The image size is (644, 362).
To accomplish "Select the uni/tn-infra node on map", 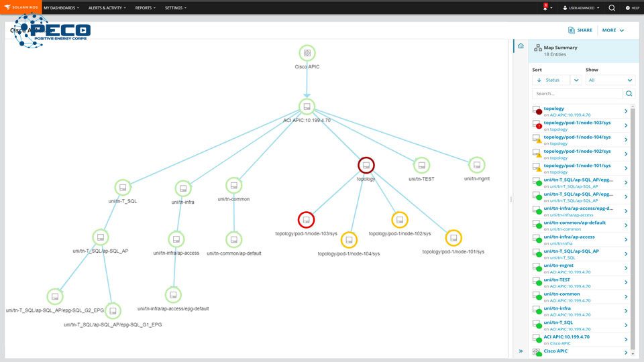I will 183,188.
